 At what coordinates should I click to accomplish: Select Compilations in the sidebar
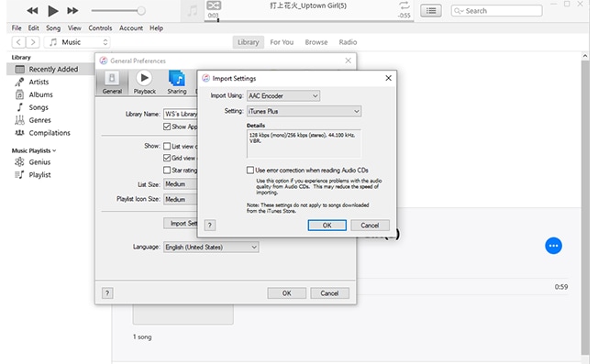(50, 133)
